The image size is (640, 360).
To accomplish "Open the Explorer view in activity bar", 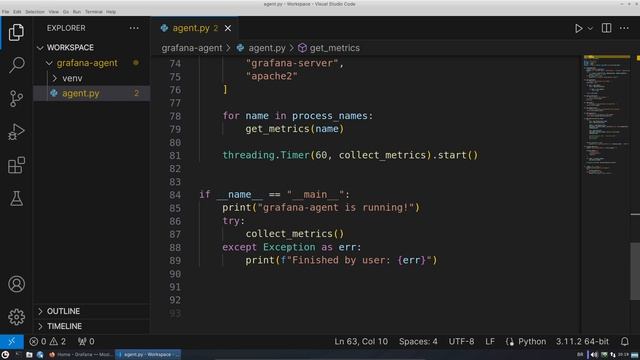I will click(x=16, y=32).
